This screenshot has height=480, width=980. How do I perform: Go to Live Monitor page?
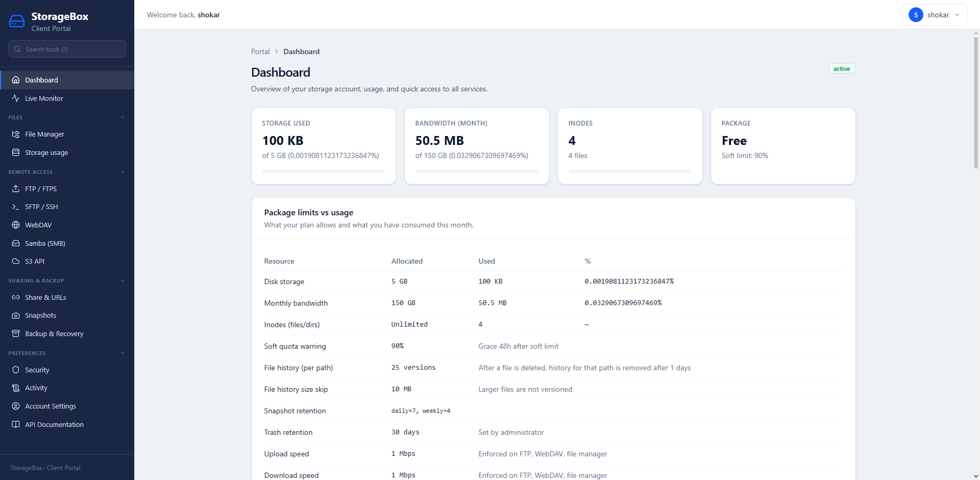coord(67,98)
